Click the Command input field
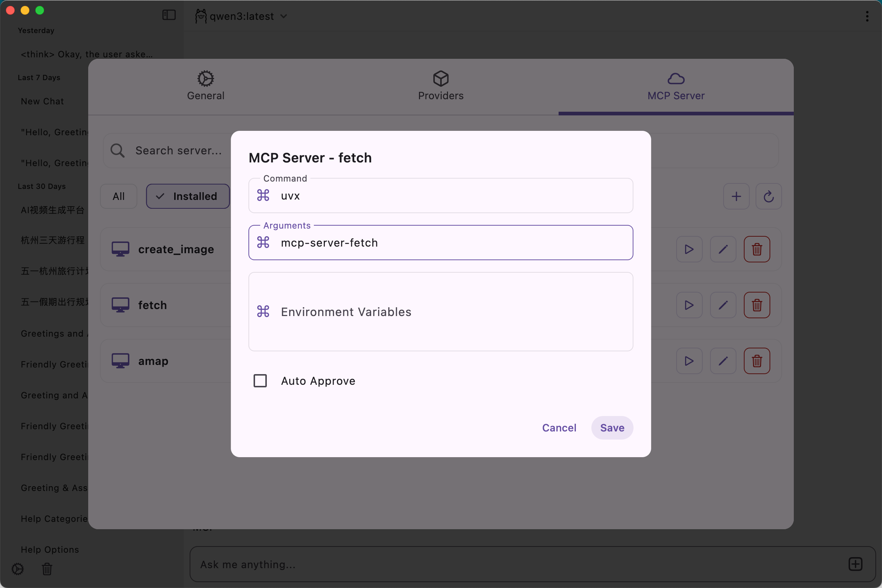 click(441, 196)
